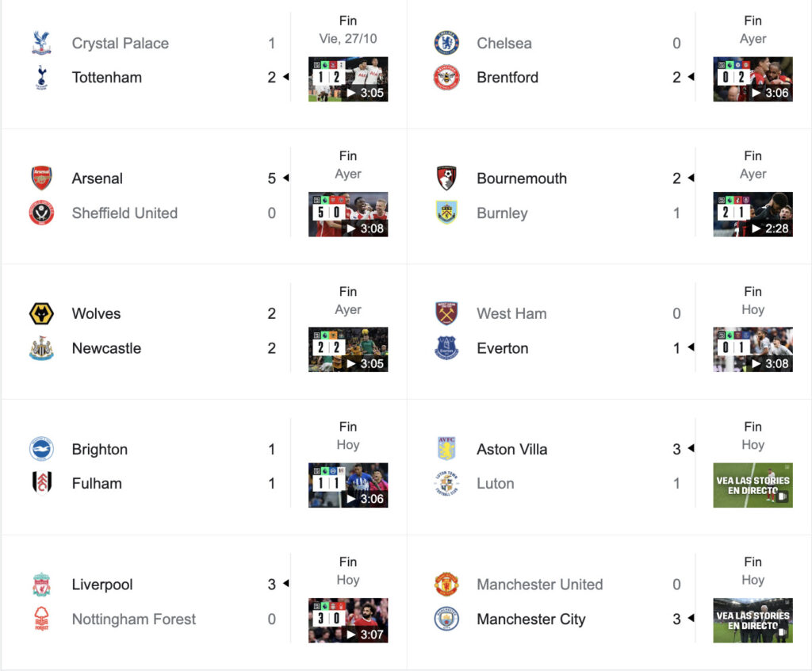This screenshot has width=812, height=671.
Task: Select the West Ham team name
Action: pos(511,313)
